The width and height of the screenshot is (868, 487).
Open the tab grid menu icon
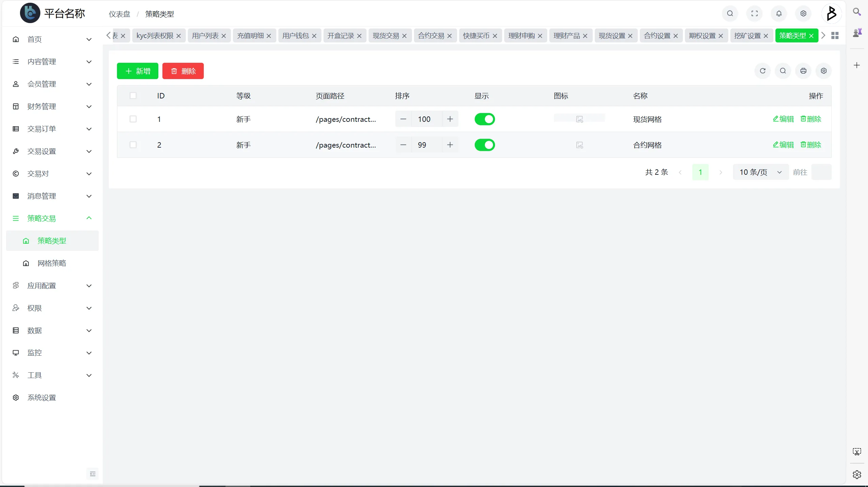coord(835,36)
